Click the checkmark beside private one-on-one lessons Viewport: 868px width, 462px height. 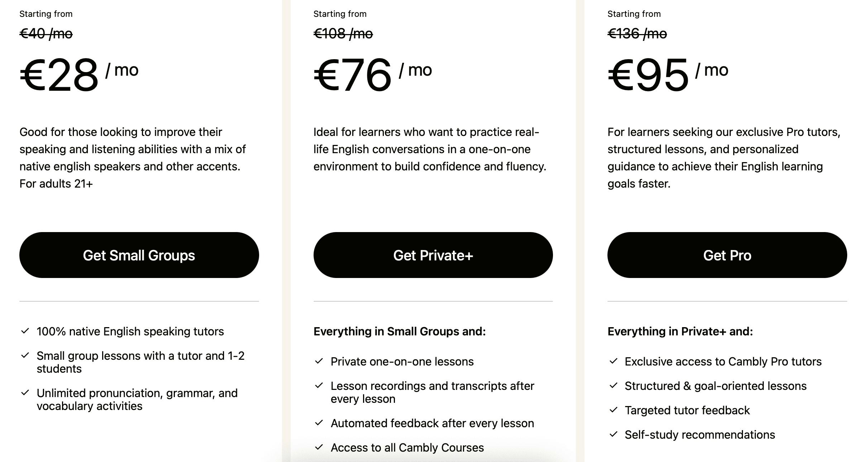coord(319,362)
